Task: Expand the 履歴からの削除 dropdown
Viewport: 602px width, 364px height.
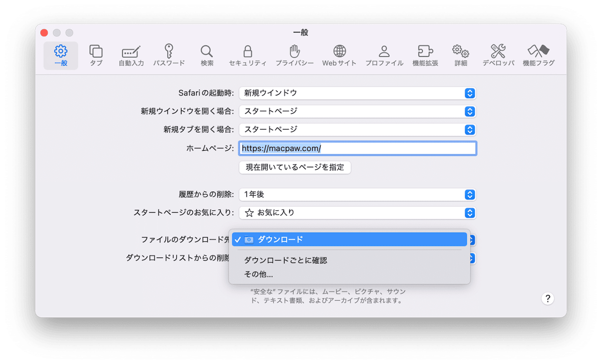Action: 357,195
